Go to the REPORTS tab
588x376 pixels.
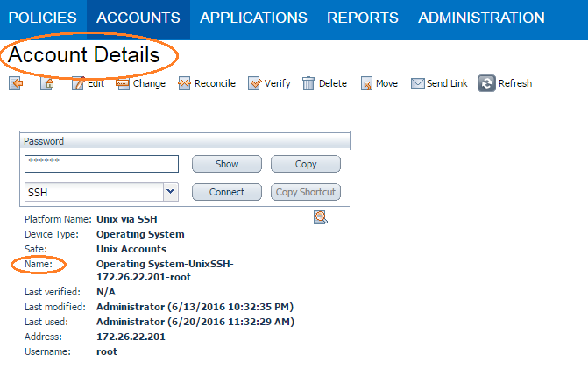(x=362, y=18)
